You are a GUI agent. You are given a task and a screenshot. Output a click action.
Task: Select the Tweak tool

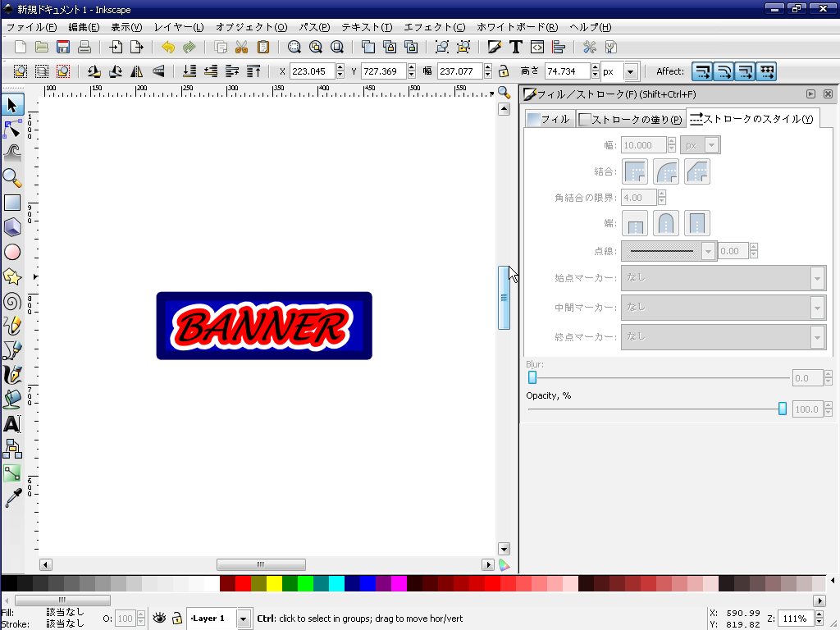(x=12, y=153)
